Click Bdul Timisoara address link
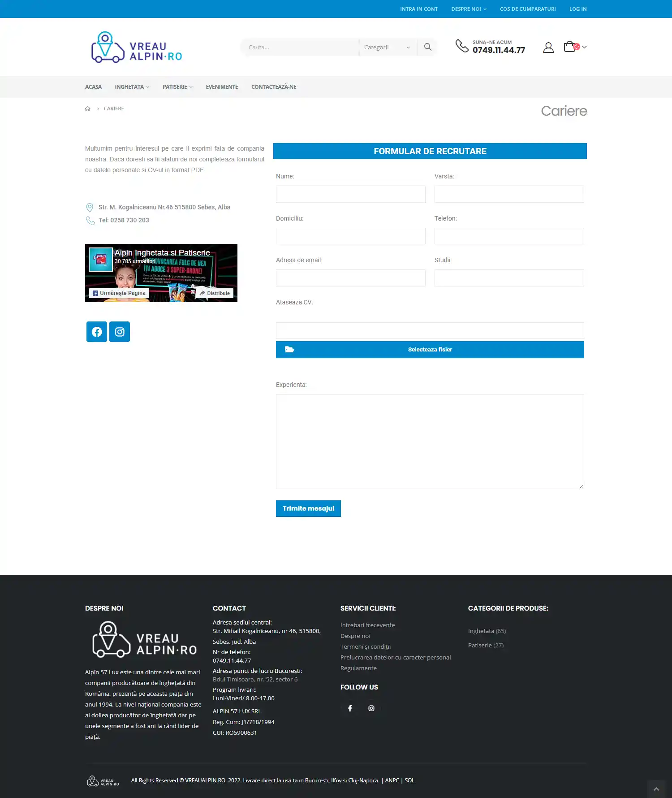Screen dimensions: 672x798 (255, 679)
